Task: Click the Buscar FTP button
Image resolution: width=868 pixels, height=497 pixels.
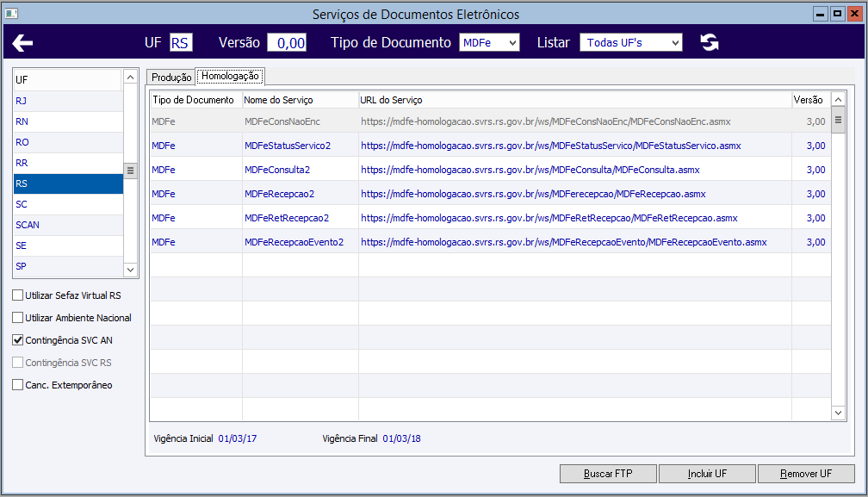Action: (x=608, y=474)
